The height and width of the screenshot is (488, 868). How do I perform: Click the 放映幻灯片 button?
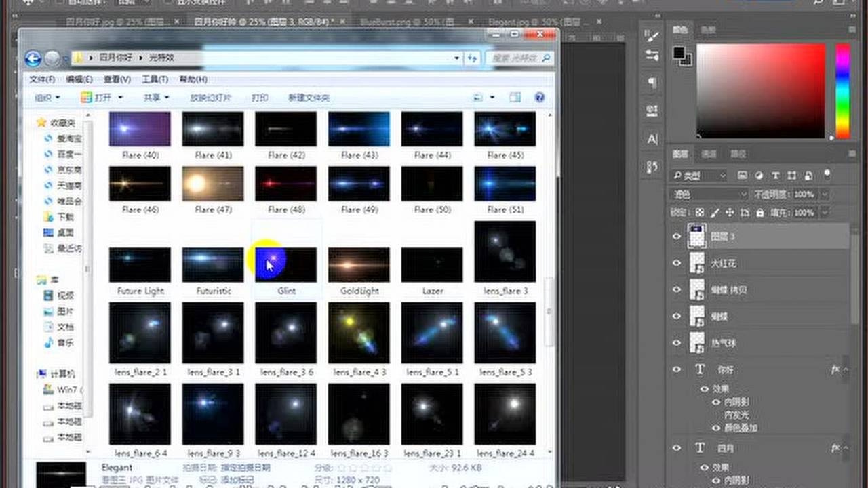(210, 98)
